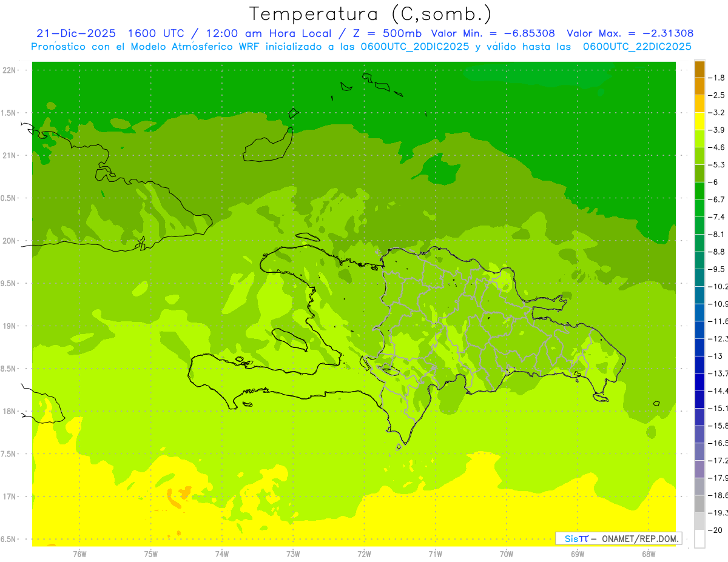Select the date text '21-Dic-2025'
The height and width of the screenshot is (562, 728).
76,34
